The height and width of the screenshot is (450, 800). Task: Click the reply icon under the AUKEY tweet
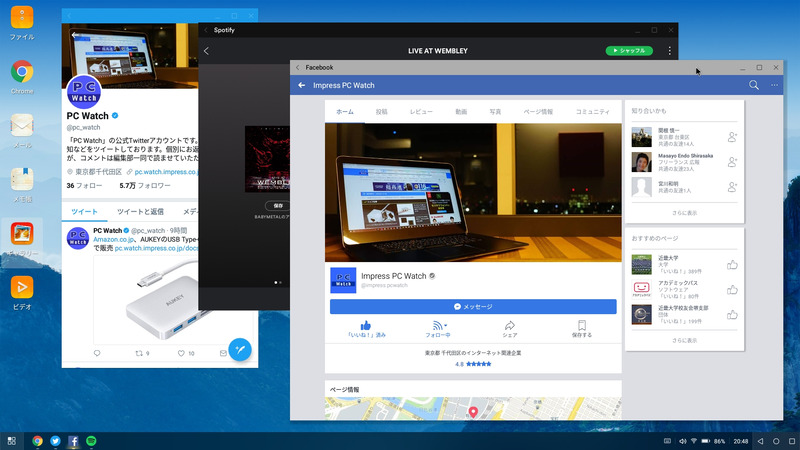(97, 353)
